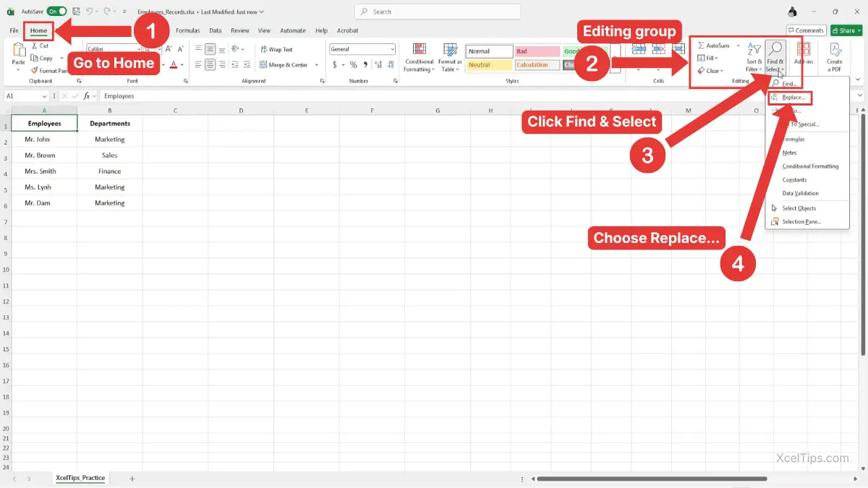Switch to the Formulas tab
868x488 pixels.
(187, 30)
